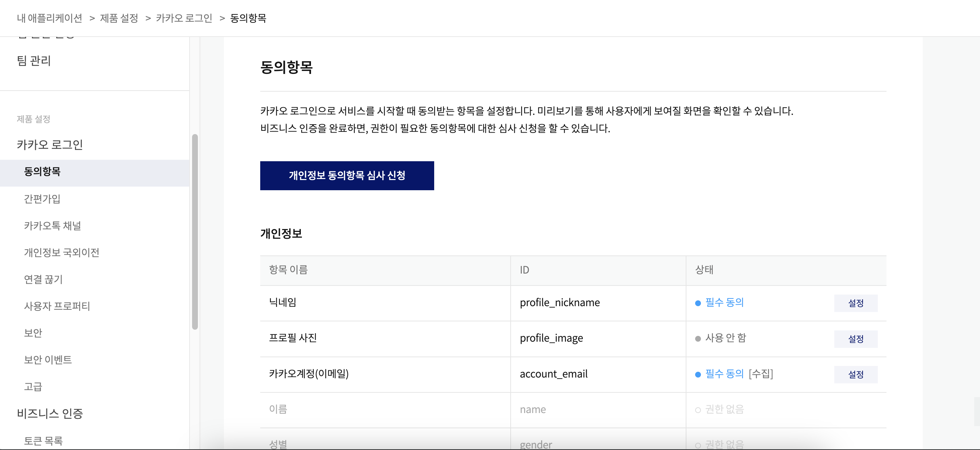Open the 보안 이벤트 sidebar item
Image resolution: width=980 pixels, height=450 pixels.
click(x=48, y=359)
